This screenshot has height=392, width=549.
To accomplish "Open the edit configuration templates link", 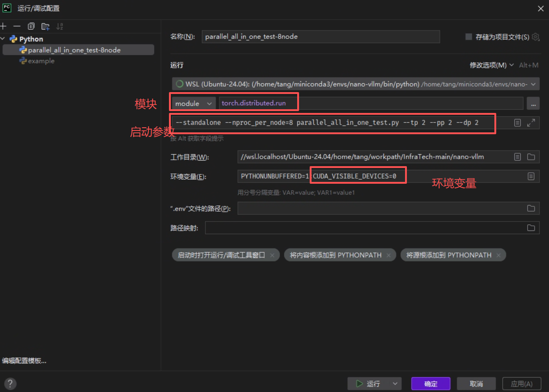I will (x=24, y=361).
